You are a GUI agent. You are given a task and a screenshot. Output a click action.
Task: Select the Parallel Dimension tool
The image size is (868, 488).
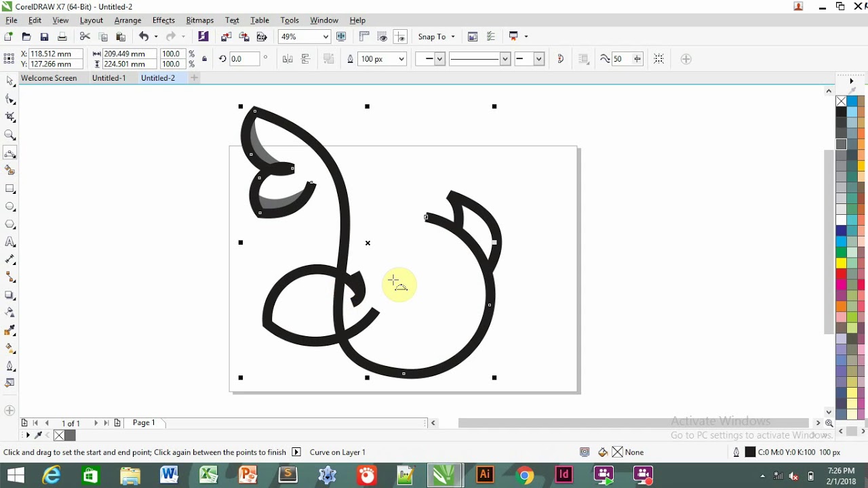coord(10,260)
